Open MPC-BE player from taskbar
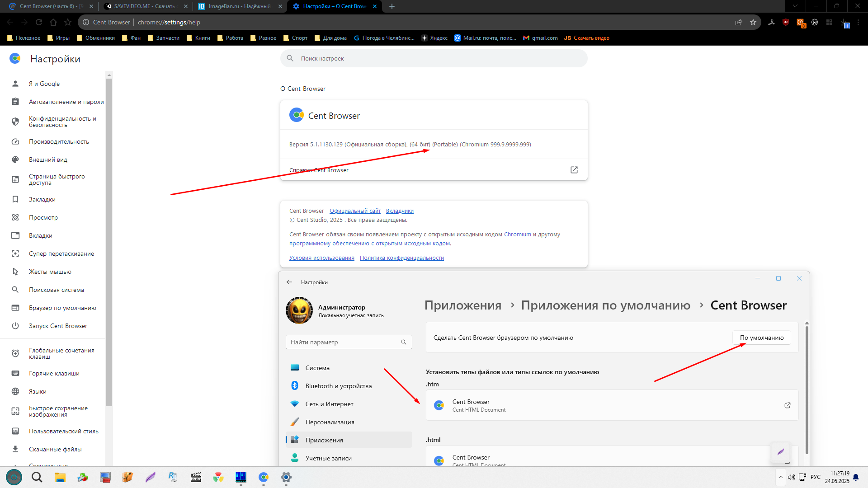The height and width of the screenshot is (488, 868). 196,477
